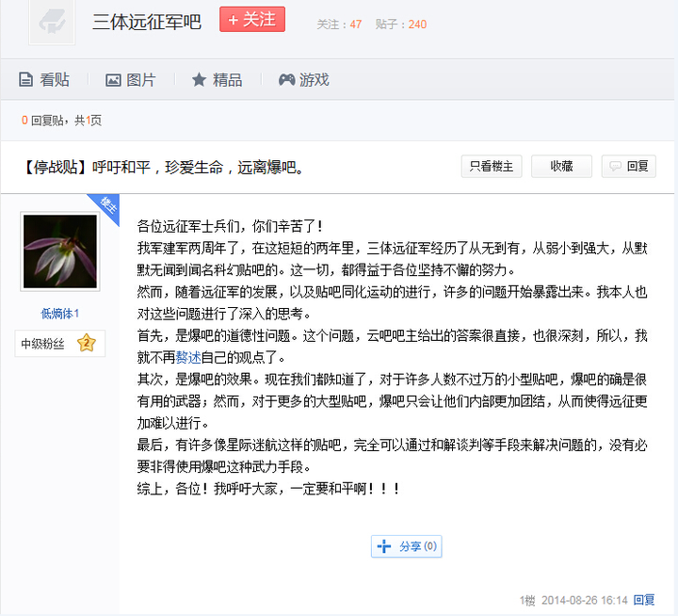Click the 贴子 count 240

[x=417, y=24]
